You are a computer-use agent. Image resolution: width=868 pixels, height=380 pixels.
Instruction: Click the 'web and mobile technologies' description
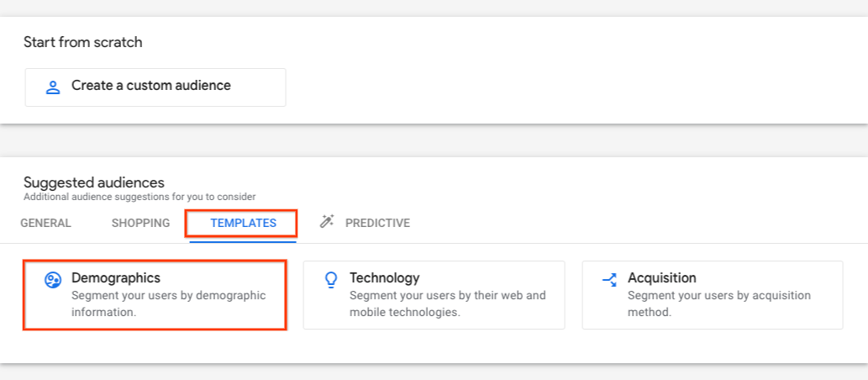(x=447, y=303)
